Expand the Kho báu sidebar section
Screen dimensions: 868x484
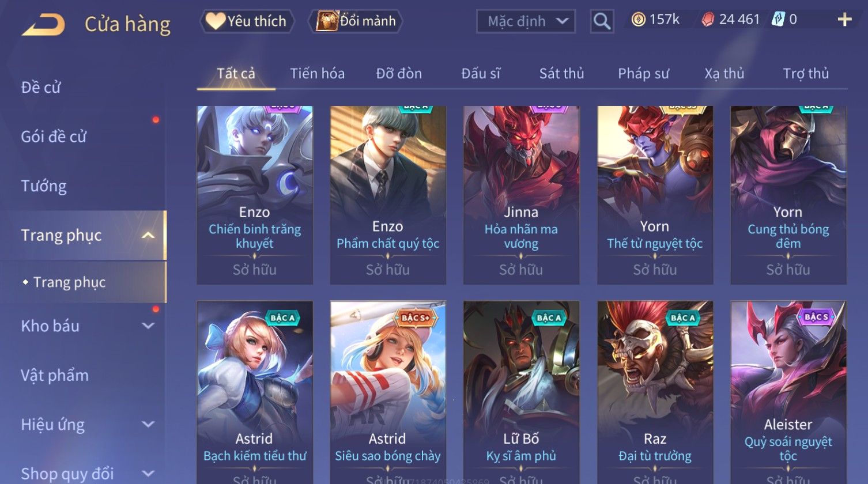(148, 326)
